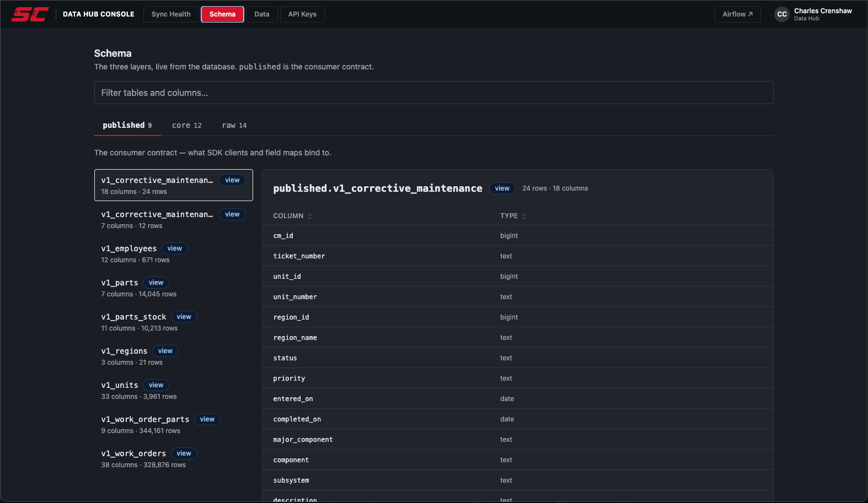
Task: Focus the Filter tables and columns field
Action: pos(433,93)
